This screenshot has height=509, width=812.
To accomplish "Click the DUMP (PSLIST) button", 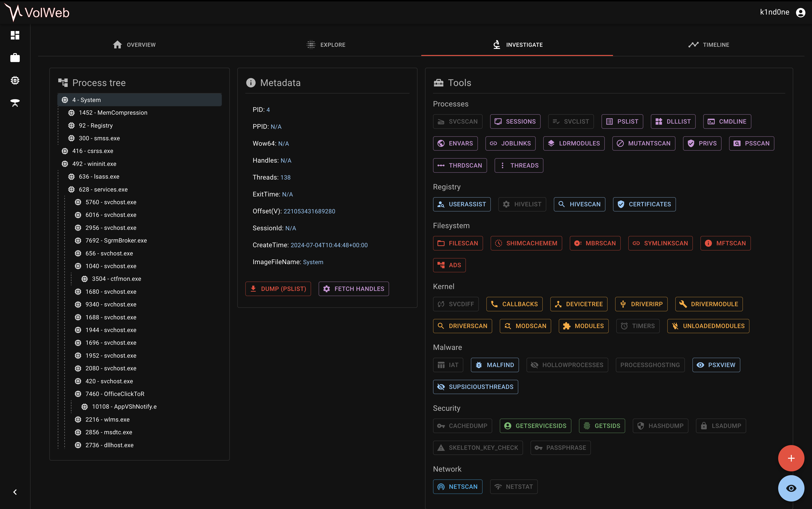I will coord(278,289).
